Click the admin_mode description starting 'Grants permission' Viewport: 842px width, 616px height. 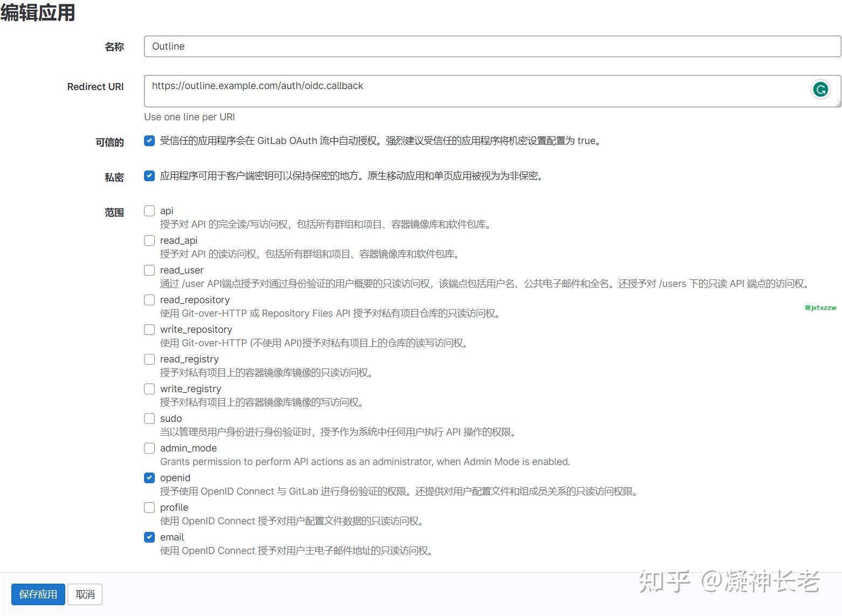(365, 462)
